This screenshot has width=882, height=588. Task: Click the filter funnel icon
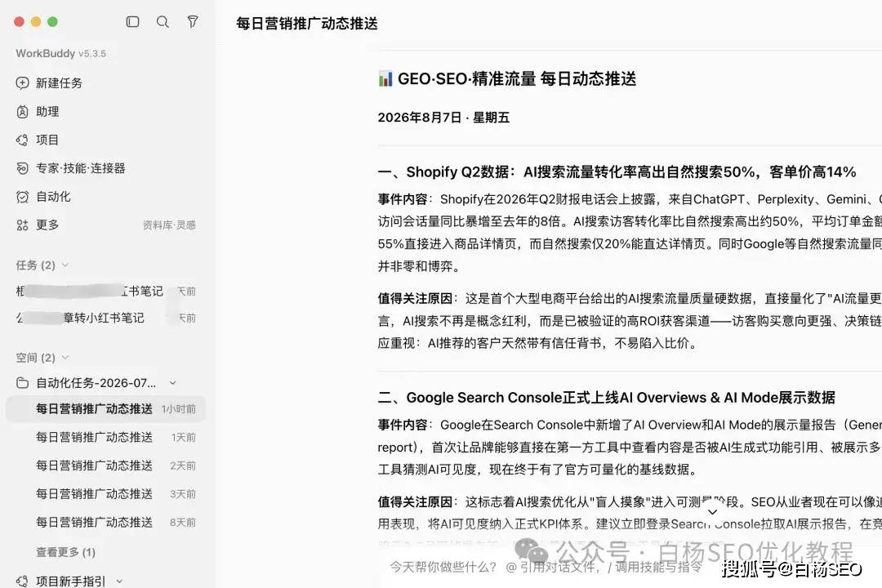pos(193,22)
